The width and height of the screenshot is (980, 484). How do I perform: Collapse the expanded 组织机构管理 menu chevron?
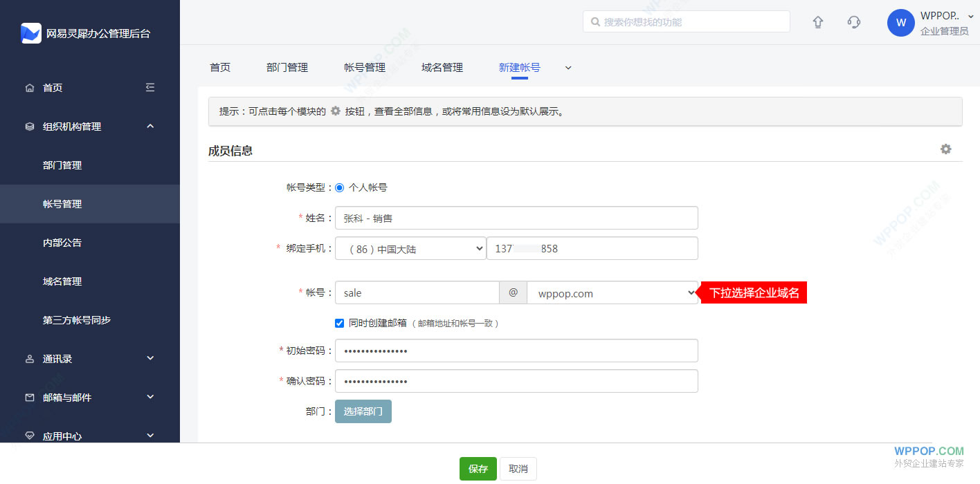coord(150,126)
